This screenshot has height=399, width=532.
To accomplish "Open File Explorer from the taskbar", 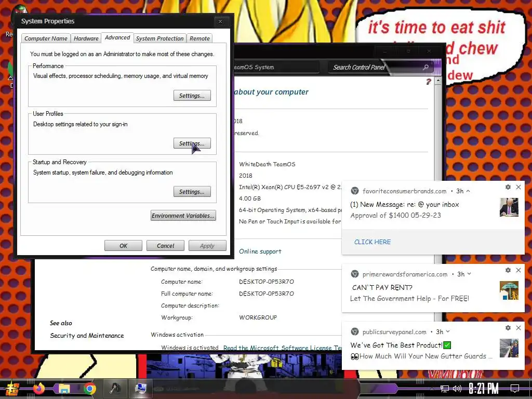I will (64, 389).
